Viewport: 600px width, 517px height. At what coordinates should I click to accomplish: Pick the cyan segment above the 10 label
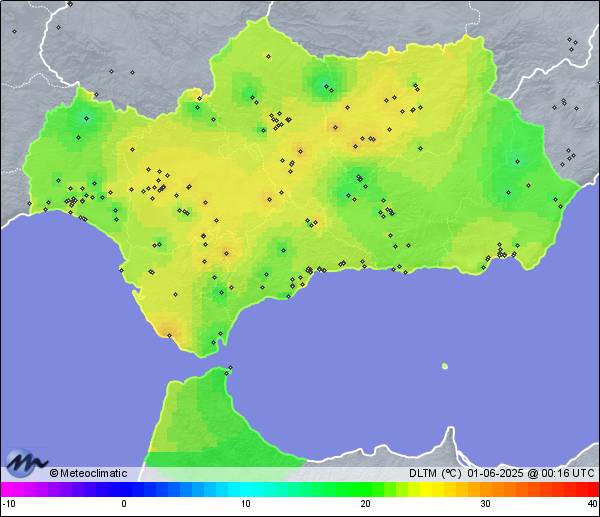coord(246,489)
